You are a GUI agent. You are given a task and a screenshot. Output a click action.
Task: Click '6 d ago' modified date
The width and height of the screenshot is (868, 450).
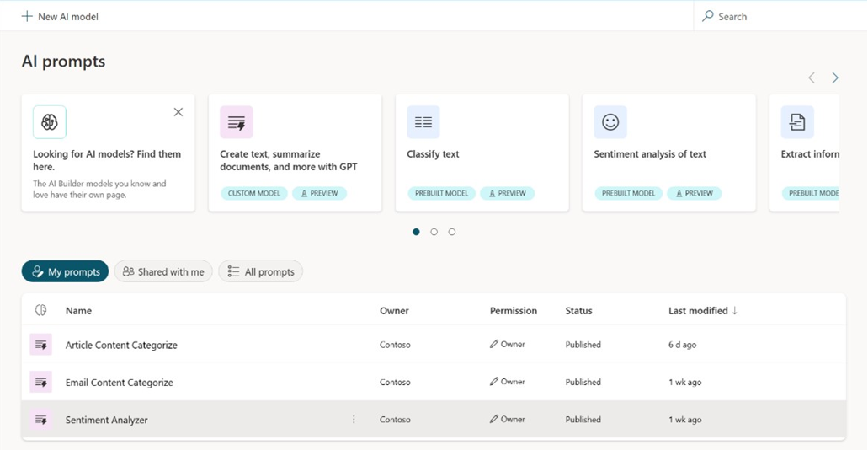pos(683,345)
